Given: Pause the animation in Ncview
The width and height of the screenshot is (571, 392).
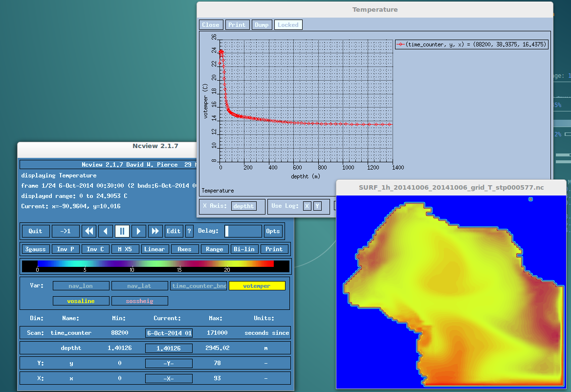Looking at the screenshot, I should coord(122,231).
